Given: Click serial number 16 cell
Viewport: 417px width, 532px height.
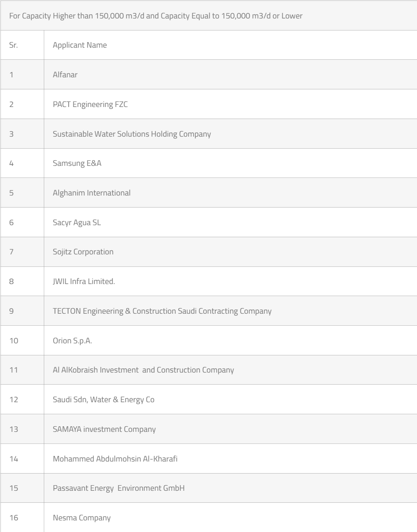Looking at the screenshot, I should point(14,518).
